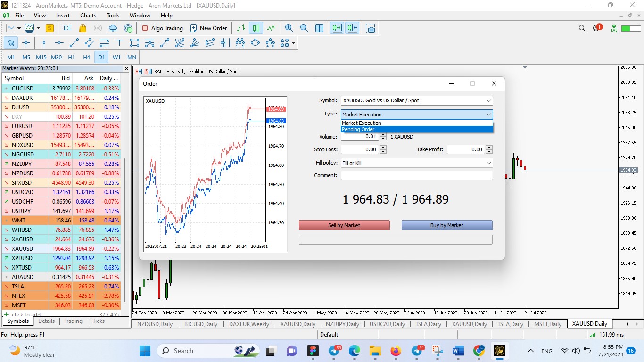The width and height of the screenshot is (644, 362).
Task: Select the Equidistant Channel tool
Action: pos(89,43)
